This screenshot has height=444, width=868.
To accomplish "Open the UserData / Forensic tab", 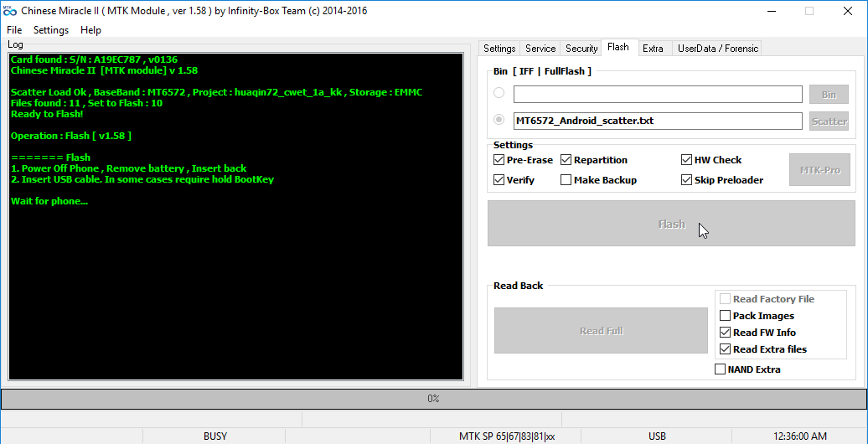I will (718, 48).
